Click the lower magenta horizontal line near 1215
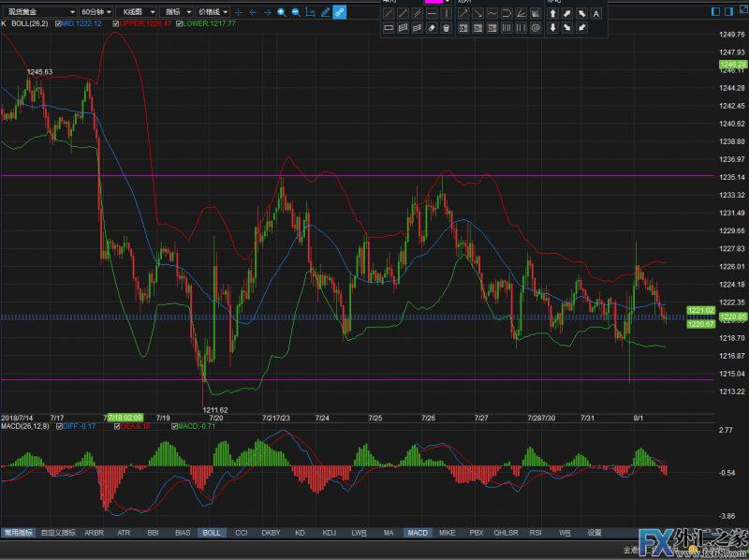Screen dimensions: 749x560 tap(358, 380)
